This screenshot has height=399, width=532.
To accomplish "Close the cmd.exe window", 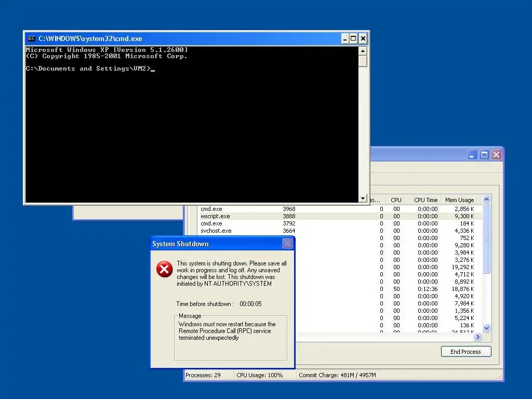I will click(363, 38).
